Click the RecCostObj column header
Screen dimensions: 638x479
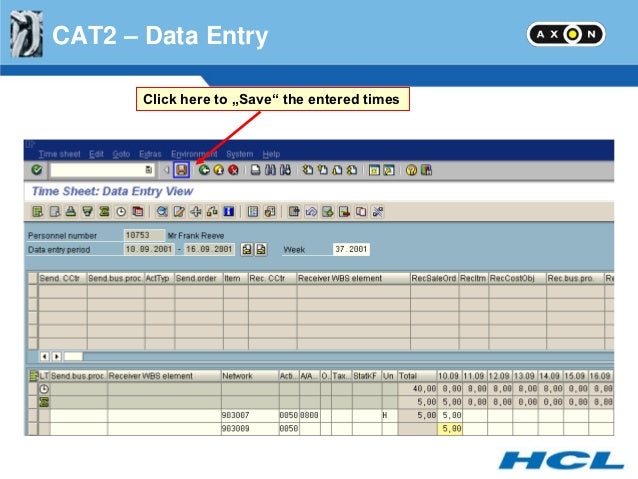[x=517, y=278]
